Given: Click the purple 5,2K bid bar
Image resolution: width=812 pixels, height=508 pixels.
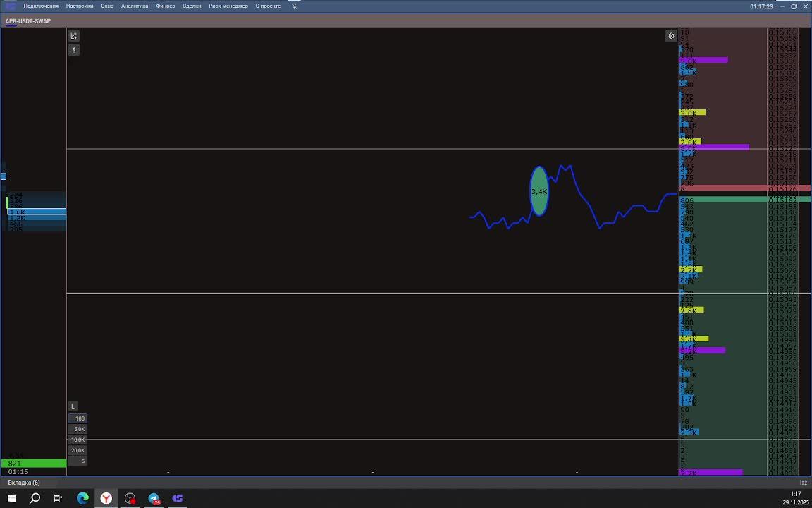Looking at the screenshot, I should pyautogui.click(x=702, y=351).
